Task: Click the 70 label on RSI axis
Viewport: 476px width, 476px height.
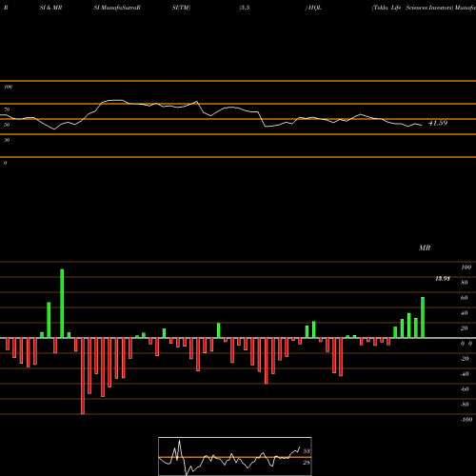Action: coord(7,109)
